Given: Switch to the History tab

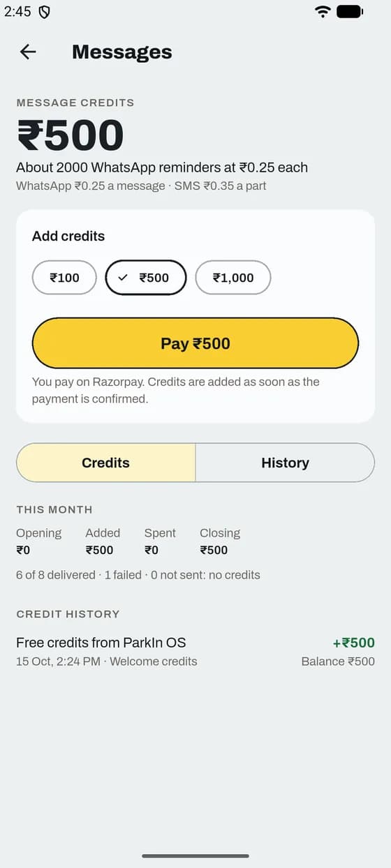Looking at the screenshot, I should 285,463.
